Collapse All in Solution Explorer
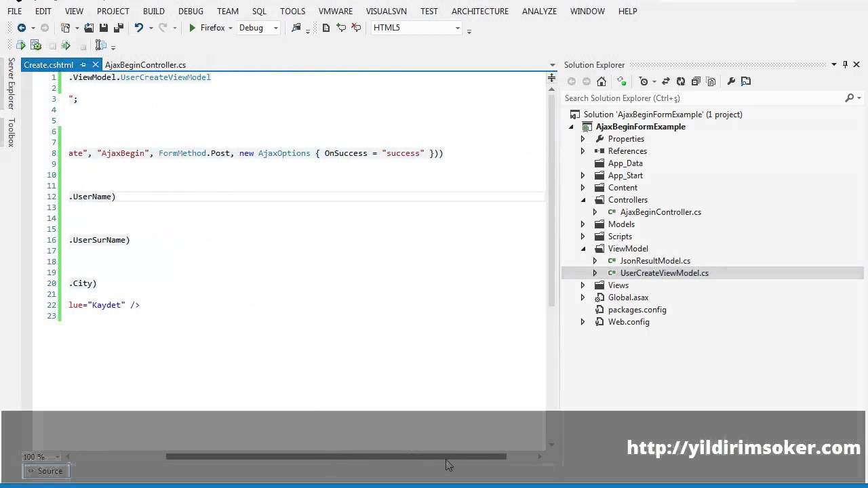This screenshot has width=868, height=488. [x=696, y=81]
